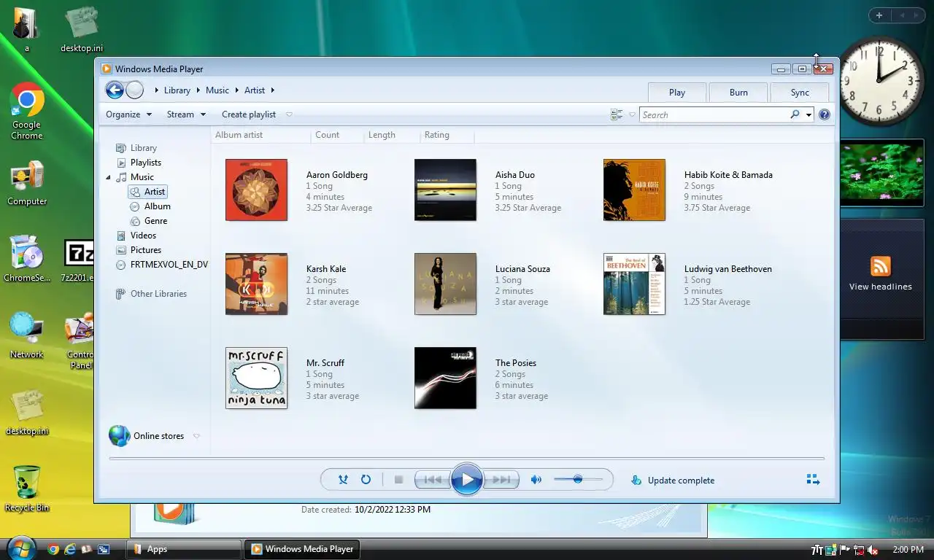Click Create playlist

coord(249,114)
